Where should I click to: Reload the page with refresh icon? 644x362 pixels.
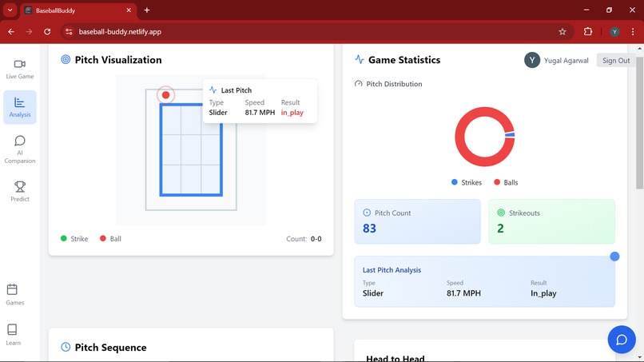[47, 32]
